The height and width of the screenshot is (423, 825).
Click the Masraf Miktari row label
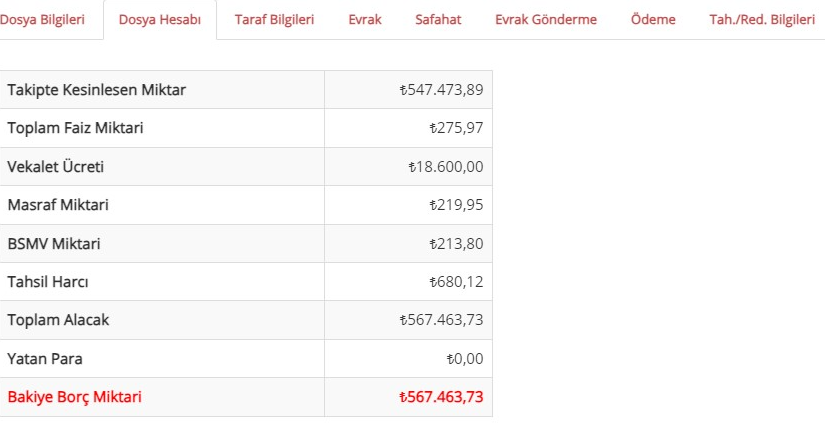[58, 205]
